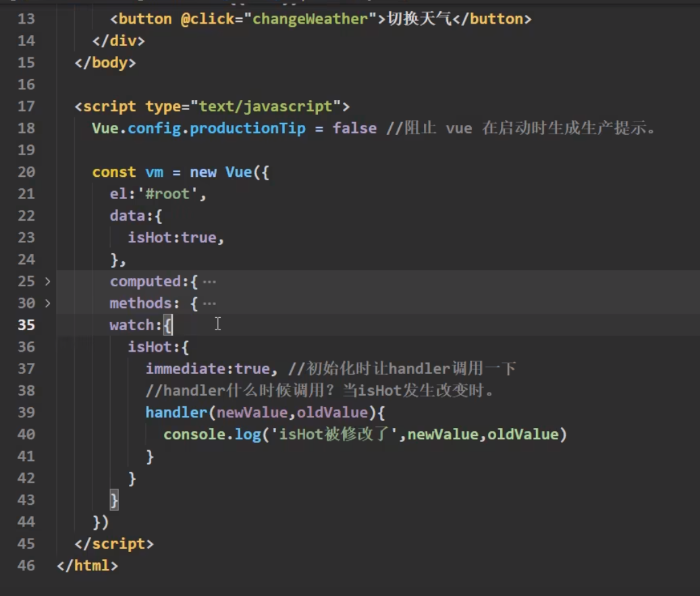This screenshot has height=596, width=700.
Task: Click 'new Vue({' constructor call
Action: click(230, 172)
